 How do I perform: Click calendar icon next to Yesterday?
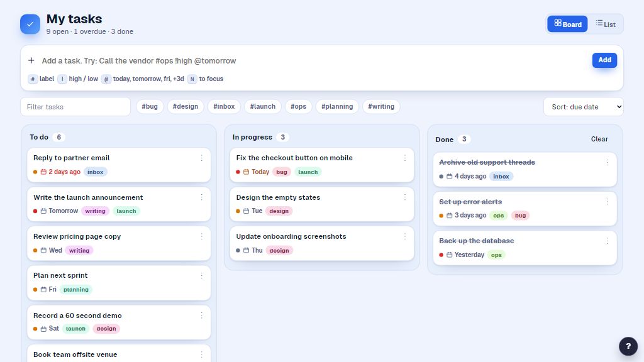(449, 255)
